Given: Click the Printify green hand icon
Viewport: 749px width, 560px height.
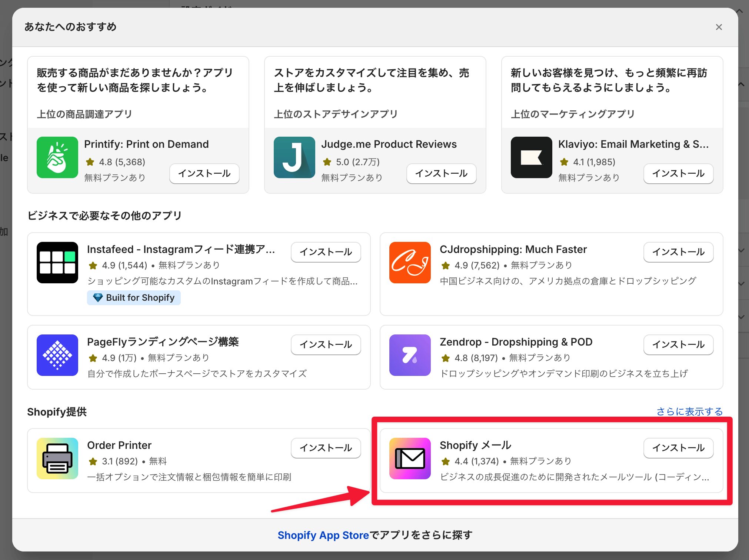Looking at the screenshot, I should coord(57,157).
